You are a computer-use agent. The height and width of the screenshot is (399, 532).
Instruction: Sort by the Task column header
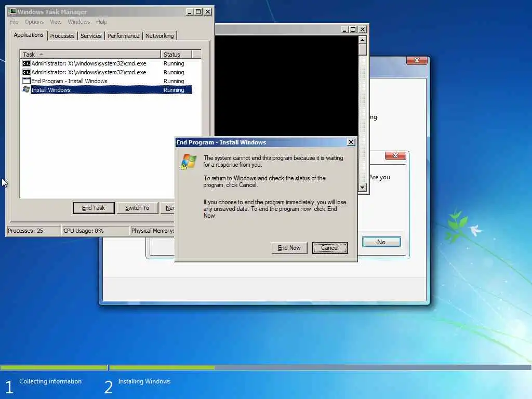[x=90, y=54]
